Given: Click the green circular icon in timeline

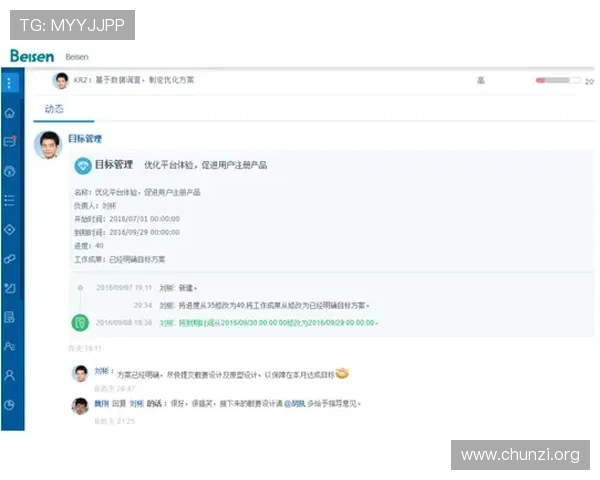Looking at the screenshot, I should click(80, 323).
